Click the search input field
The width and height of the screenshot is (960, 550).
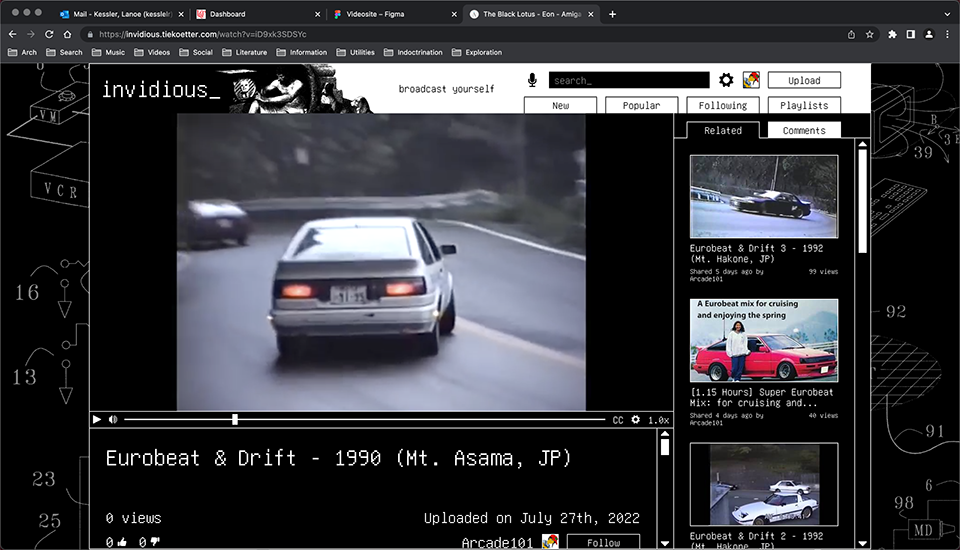[x=629, y=80]
